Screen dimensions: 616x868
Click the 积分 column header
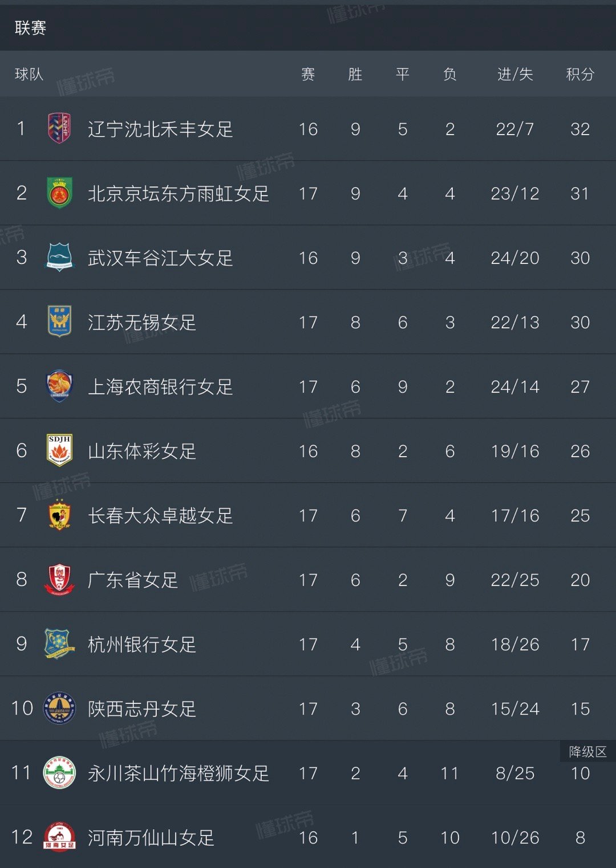click(x=580, y=74)
